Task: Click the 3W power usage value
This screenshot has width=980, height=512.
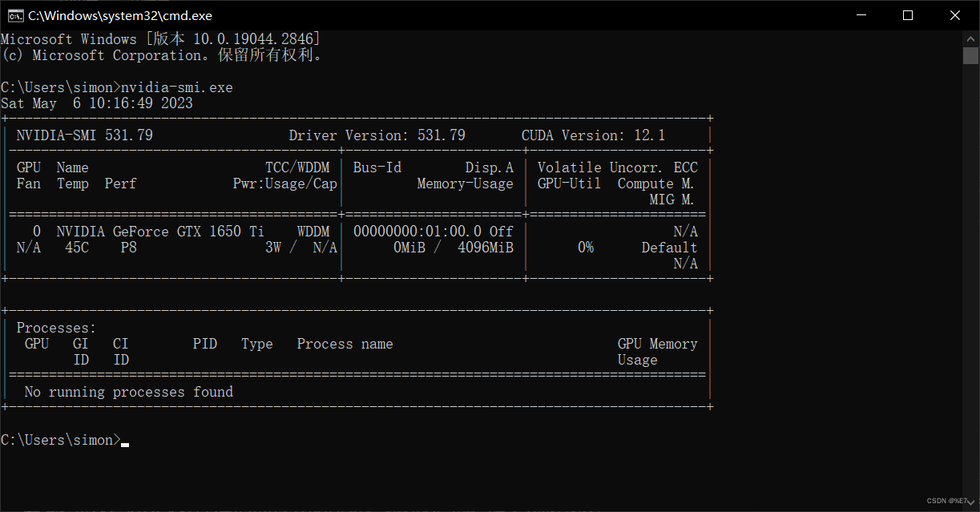Action: click(273, 248)
